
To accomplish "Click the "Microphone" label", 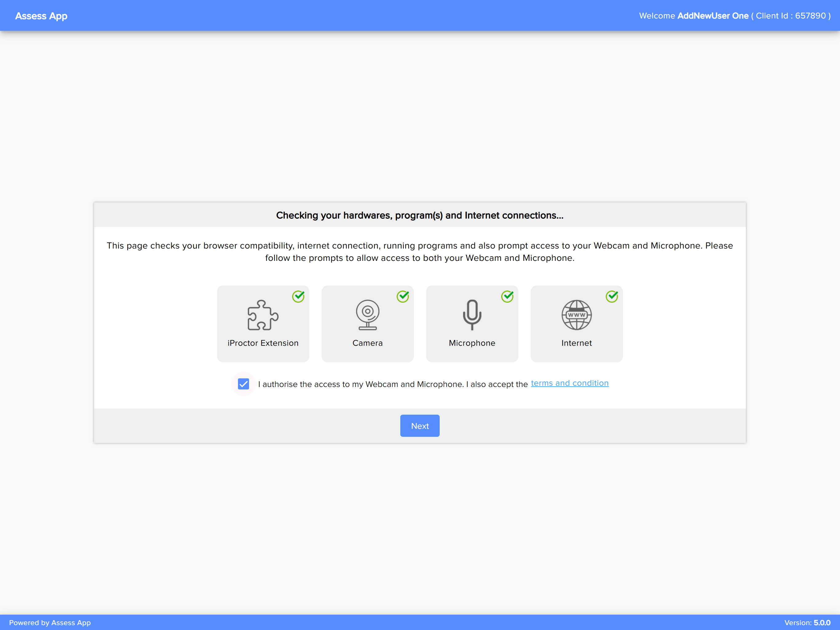I will tap(472, 343).
